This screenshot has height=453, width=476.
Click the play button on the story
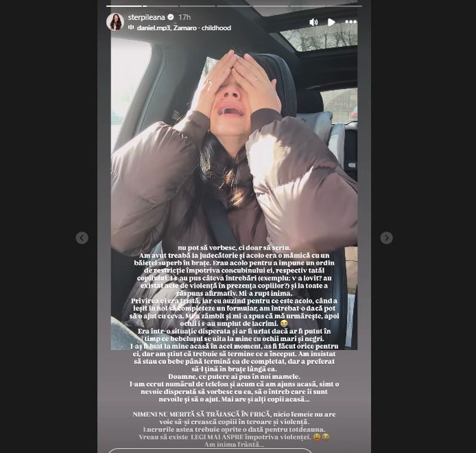click(x=331, y=22)
